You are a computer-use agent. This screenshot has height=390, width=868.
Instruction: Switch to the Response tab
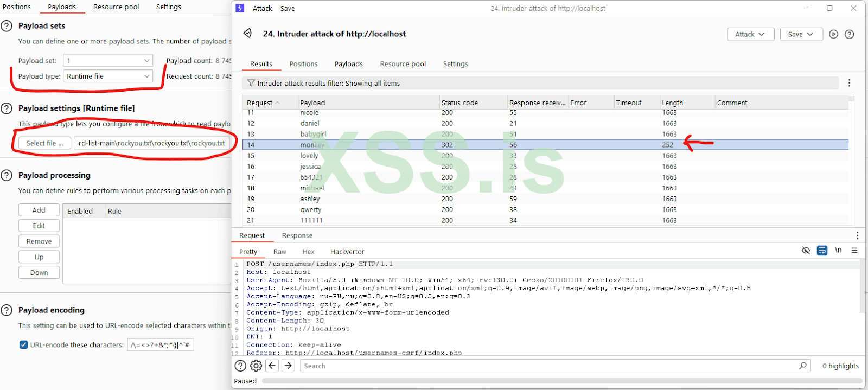pos(297,235)
